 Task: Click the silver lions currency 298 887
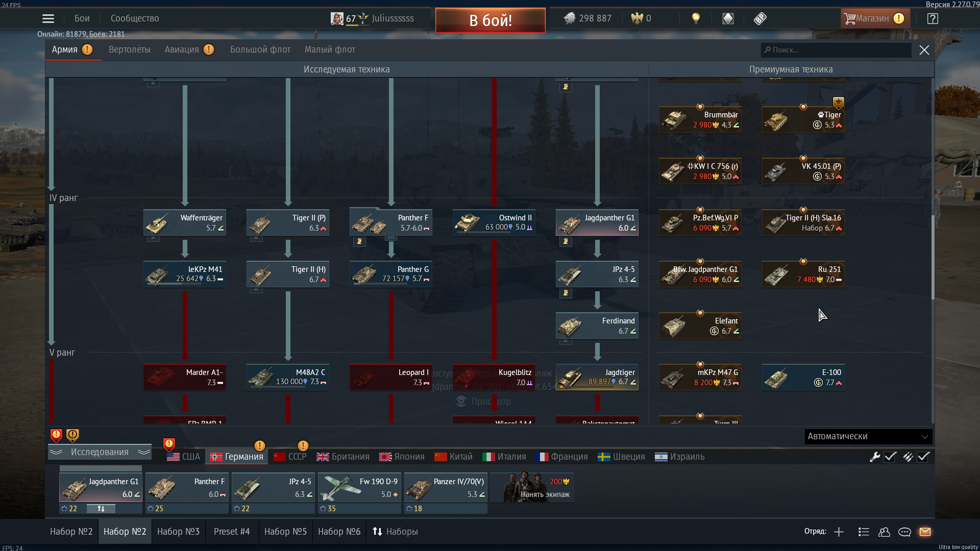[x=588, y=18]
